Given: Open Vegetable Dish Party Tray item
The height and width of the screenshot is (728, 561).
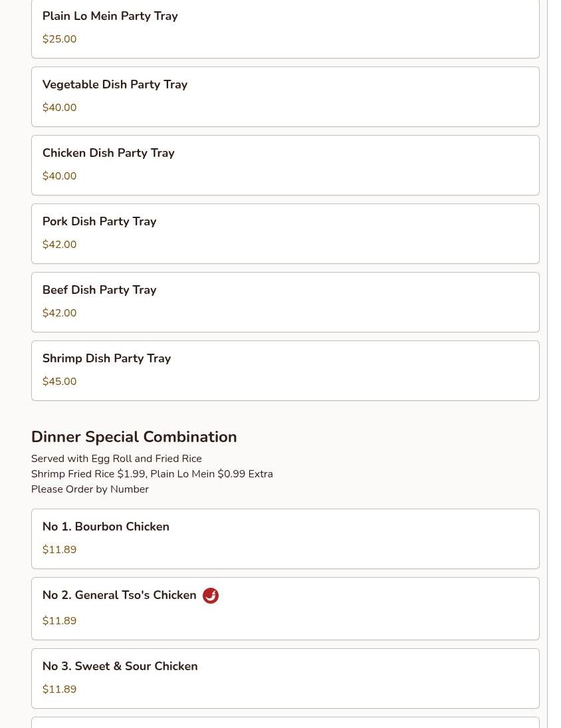Looking at the screenshot, I should (x=114, y=84).
